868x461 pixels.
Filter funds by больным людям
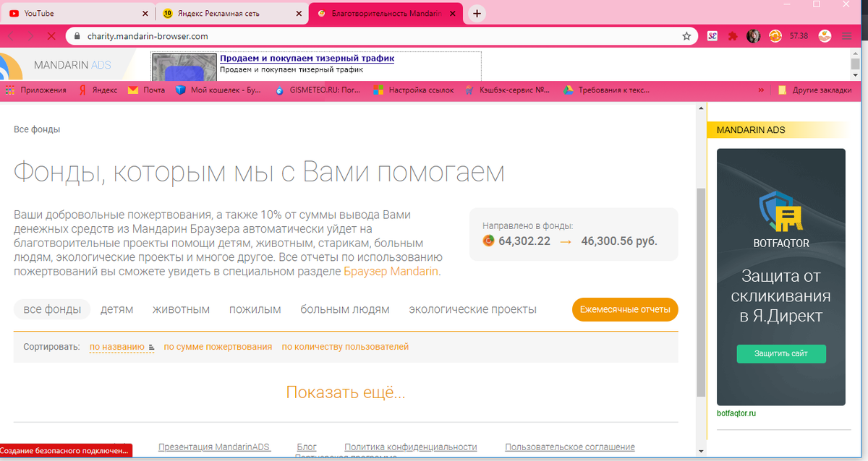point(345,309)
